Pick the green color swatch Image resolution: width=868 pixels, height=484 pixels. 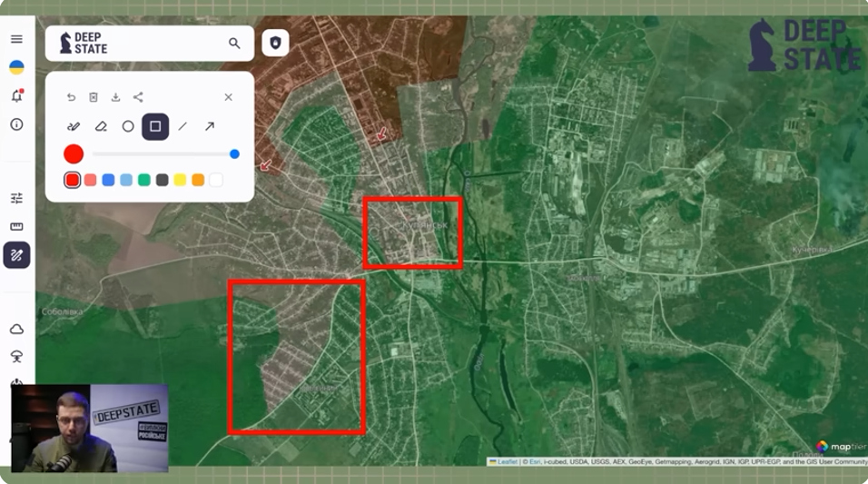[x=143, y=180]
